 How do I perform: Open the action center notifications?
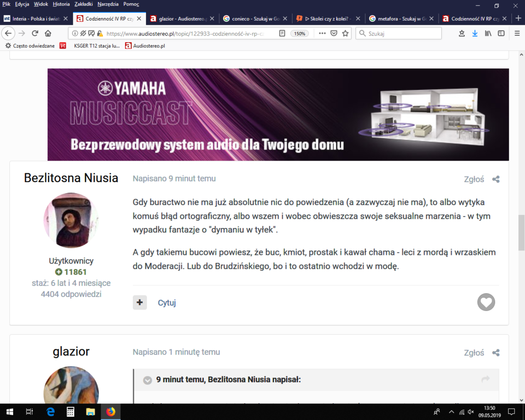pos(511,412)
